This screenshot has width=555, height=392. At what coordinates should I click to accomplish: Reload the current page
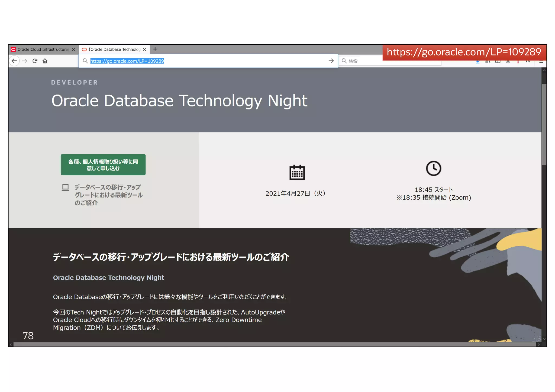pyautogui.click(x=35, y=61)
